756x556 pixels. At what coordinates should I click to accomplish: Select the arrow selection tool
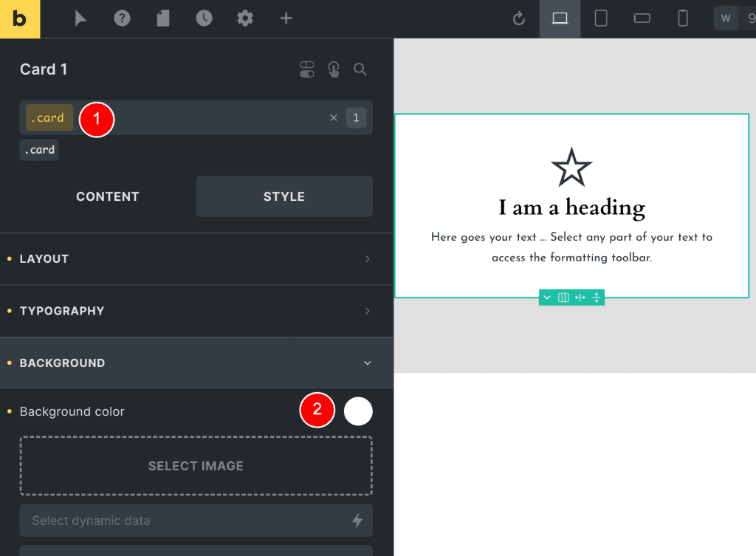pos(81,18)
